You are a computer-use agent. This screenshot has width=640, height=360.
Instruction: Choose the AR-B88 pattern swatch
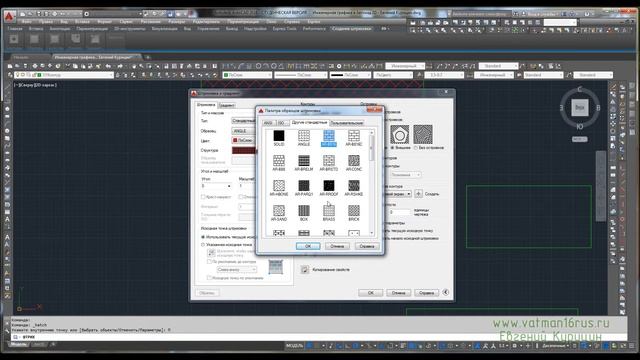coord(279,160)
